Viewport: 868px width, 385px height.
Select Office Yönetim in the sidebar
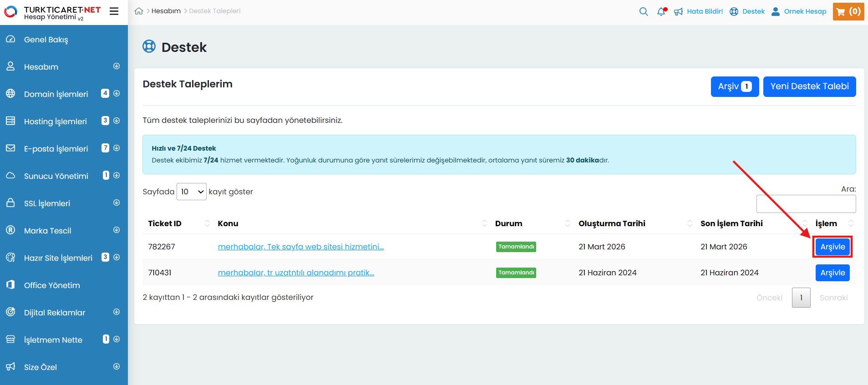point(52,285)
